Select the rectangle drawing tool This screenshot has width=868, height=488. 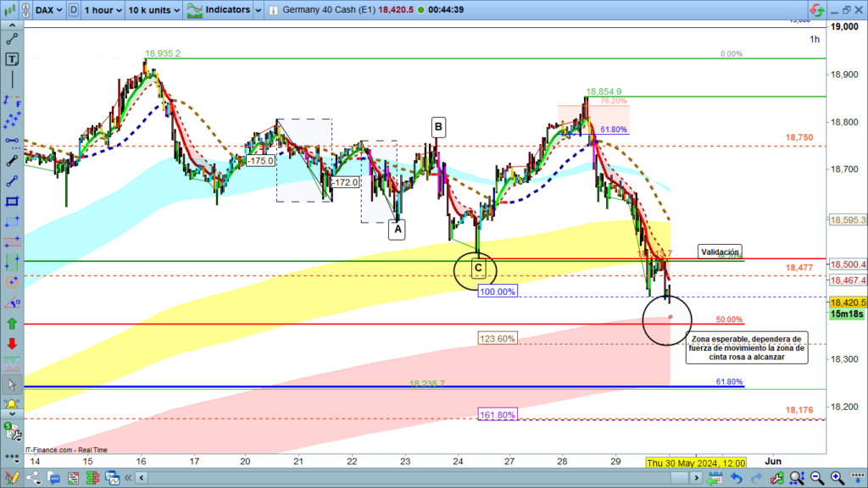[x=12, y=202]
